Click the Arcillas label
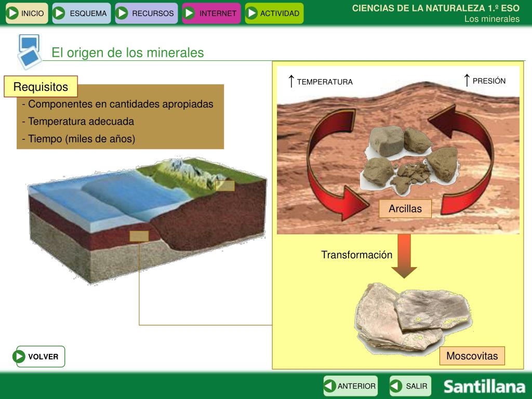 click(405, 209)
